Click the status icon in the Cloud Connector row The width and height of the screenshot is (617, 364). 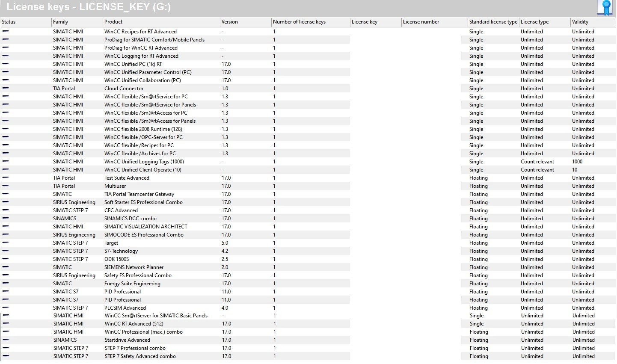(x=6, y=88)
